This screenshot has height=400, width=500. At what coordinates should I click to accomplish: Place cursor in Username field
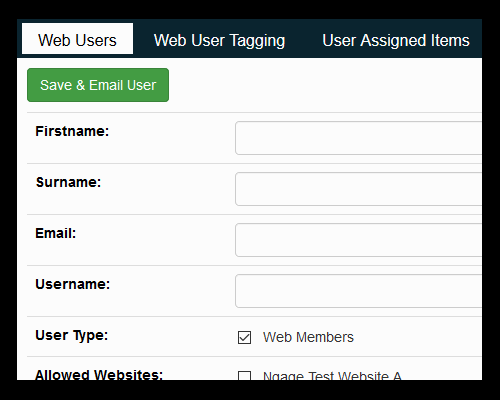pos(358,291)
